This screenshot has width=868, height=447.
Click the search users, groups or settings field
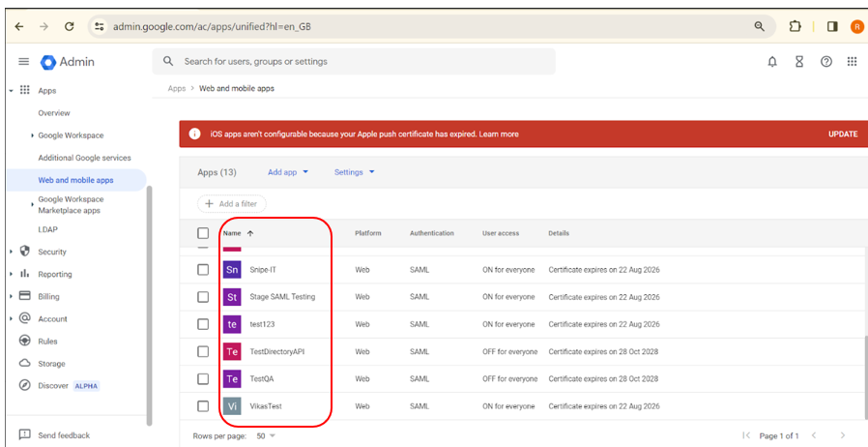pyautogui.click(x=354, y=62)
